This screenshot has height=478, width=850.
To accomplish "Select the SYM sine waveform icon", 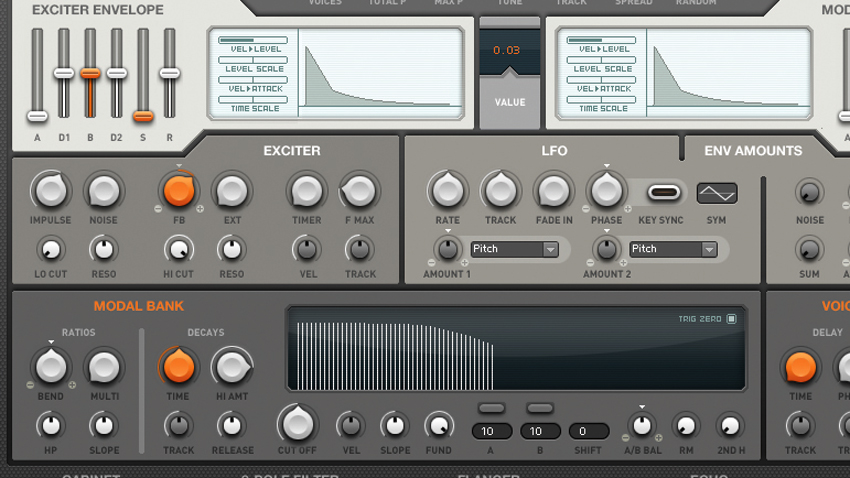I will click(717, 193).
